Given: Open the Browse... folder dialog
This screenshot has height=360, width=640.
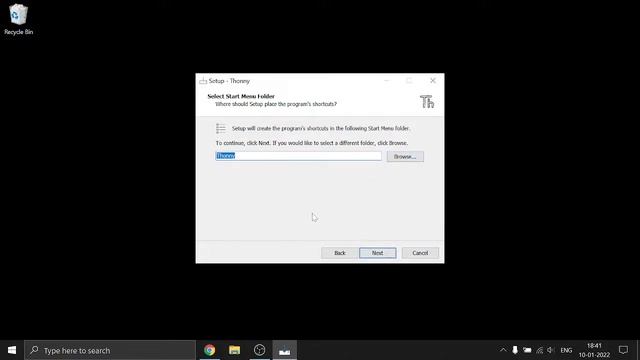Looking at the screenshot, I should tap(405, 156).
